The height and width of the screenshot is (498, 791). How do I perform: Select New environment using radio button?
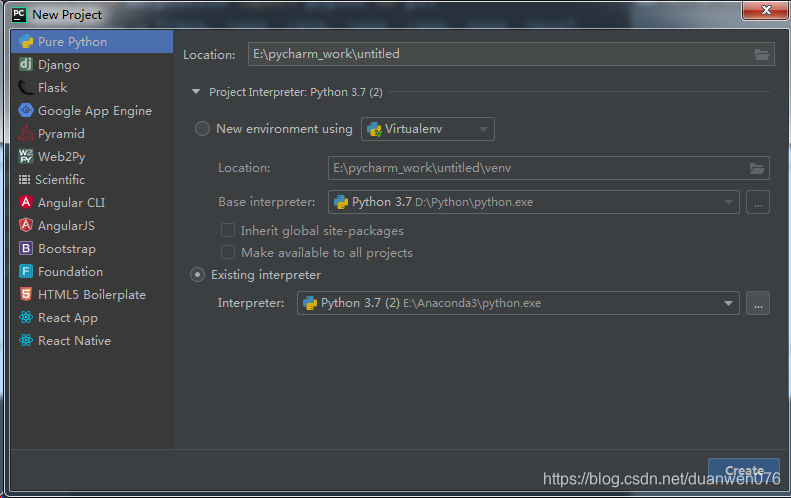coord(202,129)
